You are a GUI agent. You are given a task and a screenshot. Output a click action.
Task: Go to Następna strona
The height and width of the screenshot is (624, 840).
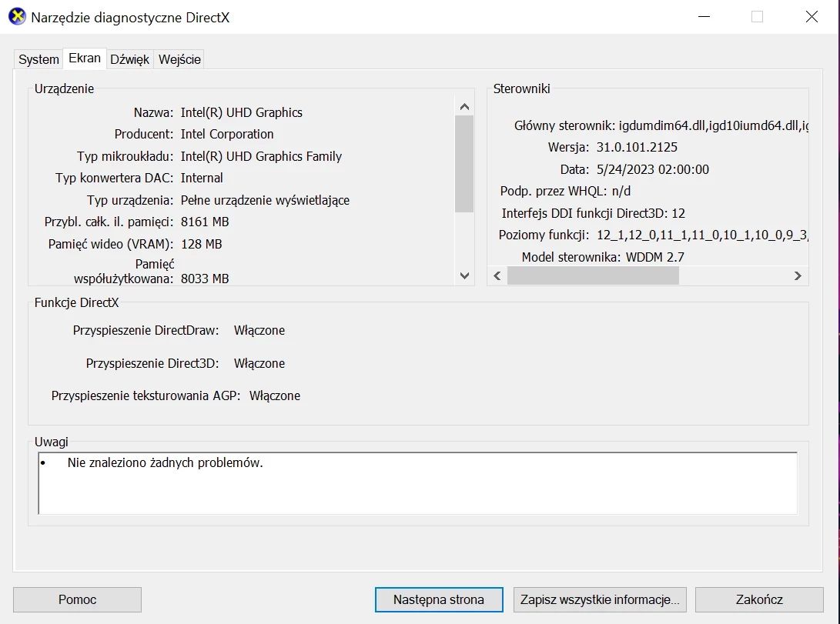tap(439, 599)
